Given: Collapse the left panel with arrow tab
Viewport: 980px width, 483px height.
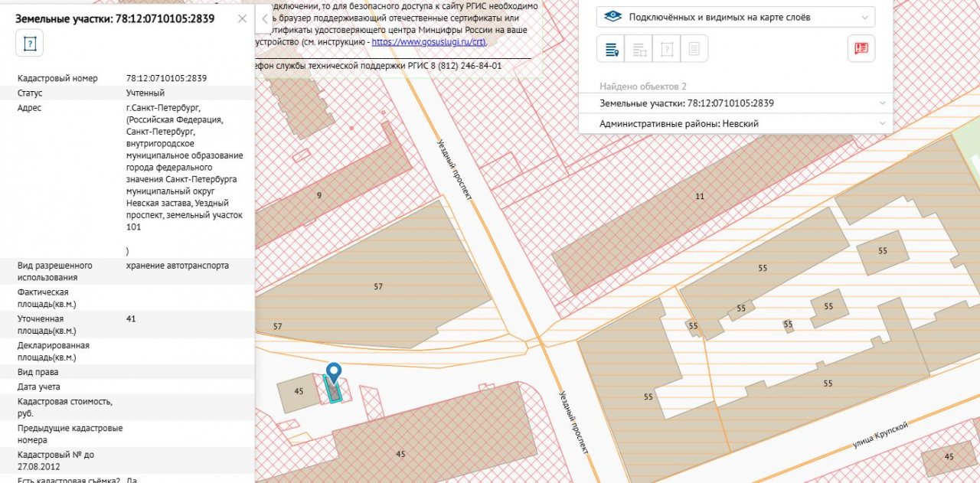Looking at the screenshot, I should click(x=264, y=18).
